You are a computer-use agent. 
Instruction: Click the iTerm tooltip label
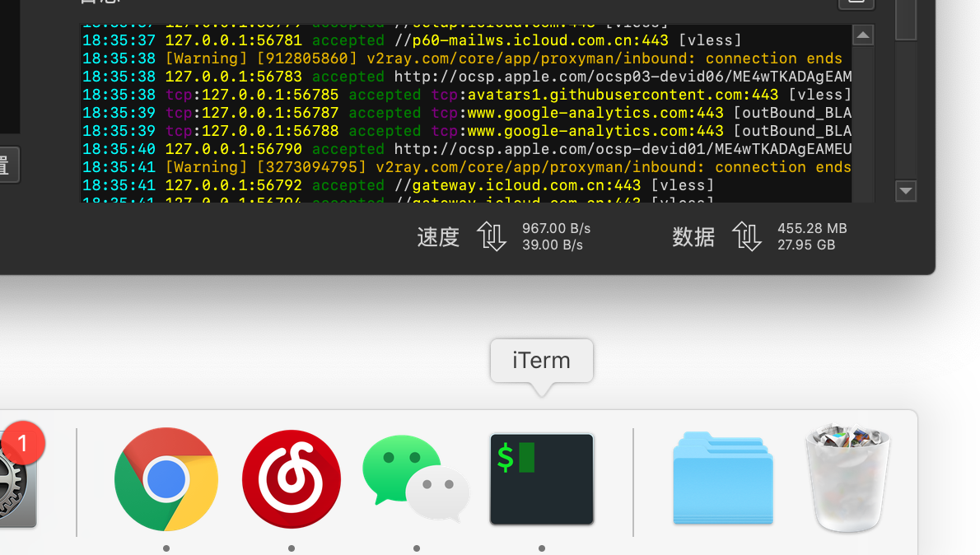tap(541, 360)
